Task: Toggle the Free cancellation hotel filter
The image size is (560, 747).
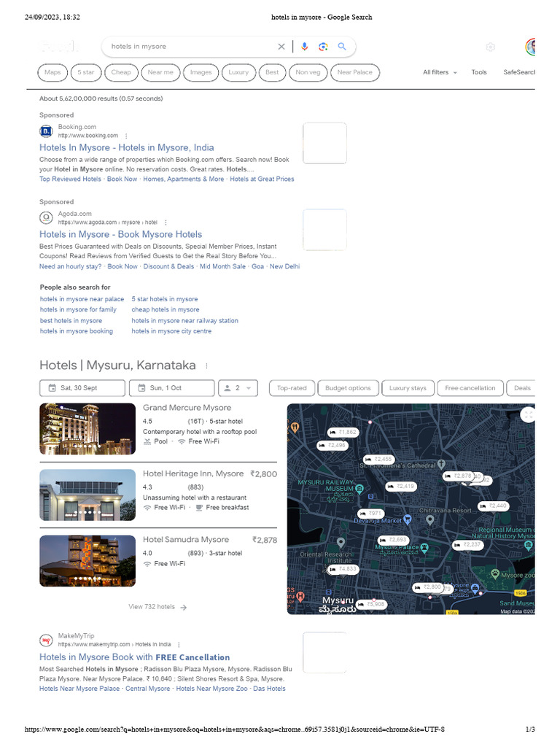Action: tap(470, 388)
